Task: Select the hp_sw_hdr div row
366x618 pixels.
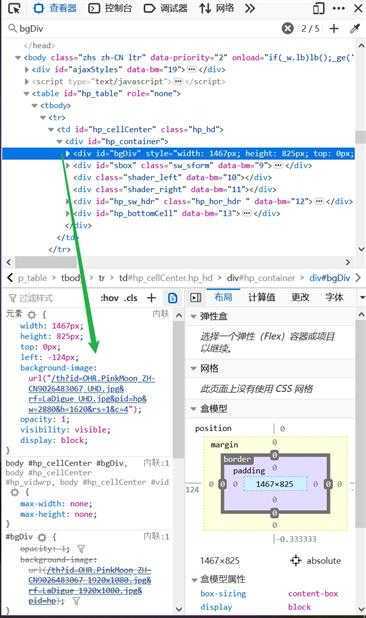Action: (x=212, y=201)
